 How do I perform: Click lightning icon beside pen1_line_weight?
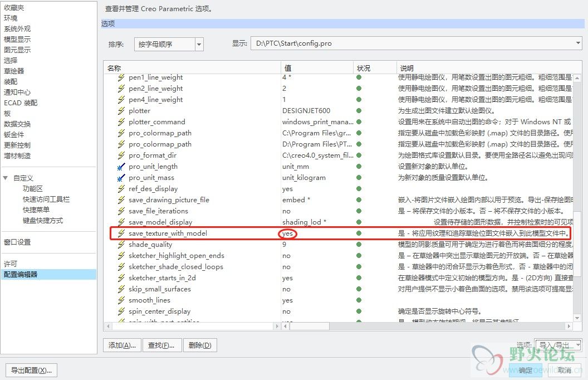pyautogui.click(x=121, y=77)
